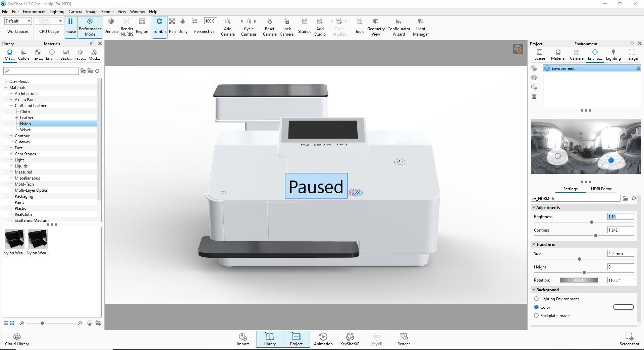Viewport: 644px width, 350px height.
Task: Open the Light Manager
Action: [x=421, y=27]
